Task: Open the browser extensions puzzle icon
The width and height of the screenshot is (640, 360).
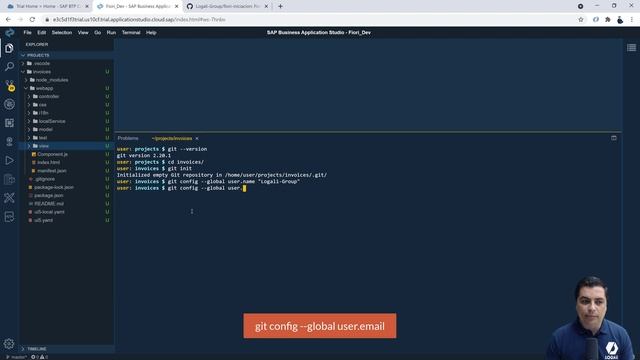Action: pos(608,19)
